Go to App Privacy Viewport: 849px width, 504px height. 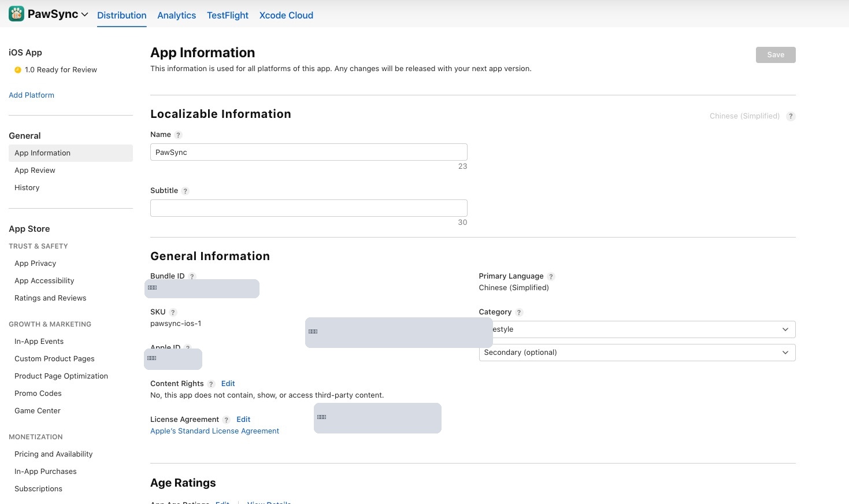(35, 264)
